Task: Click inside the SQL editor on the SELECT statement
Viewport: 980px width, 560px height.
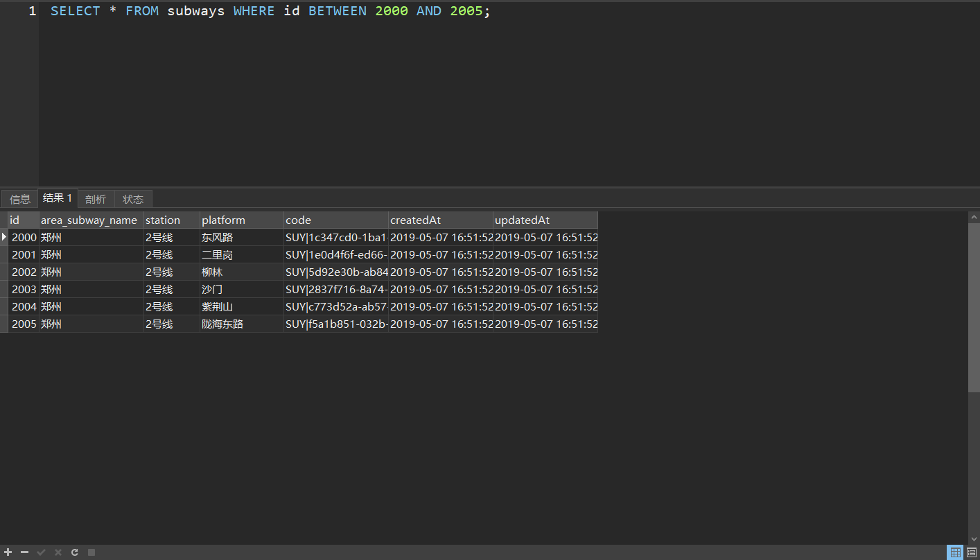Action: pyautogui.click(x=270, y=11)
